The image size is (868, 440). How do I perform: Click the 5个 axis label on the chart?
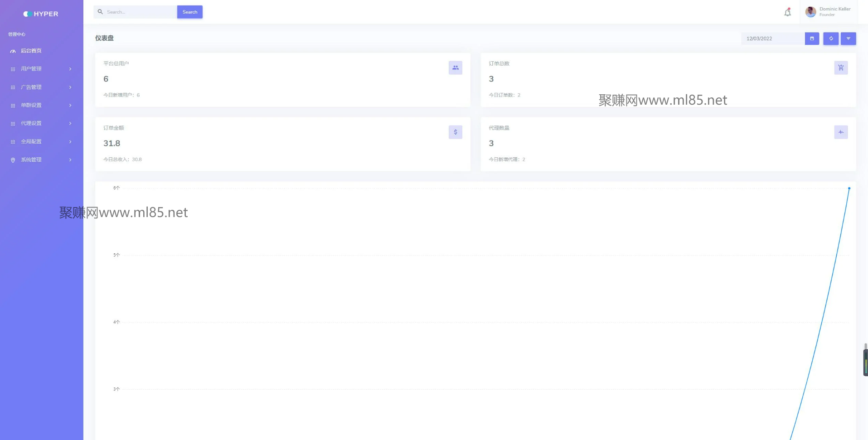tap(116, 255)
